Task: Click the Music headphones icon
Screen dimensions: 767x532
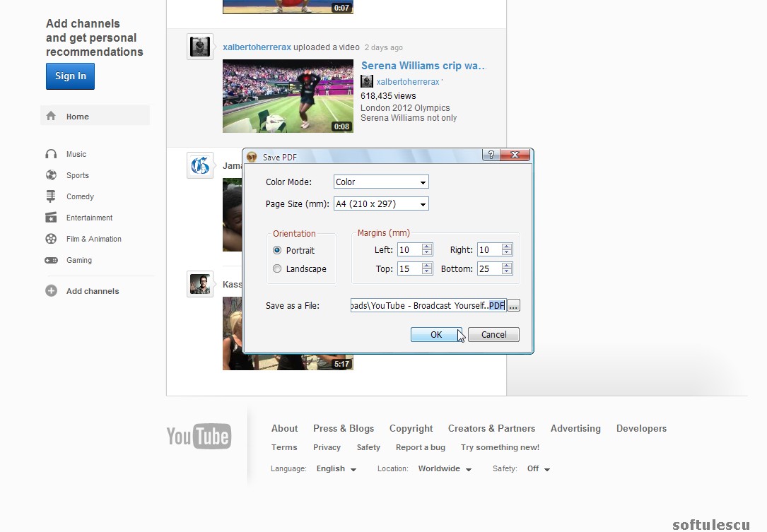Action: pyautogui.click(x=51, y=154)
